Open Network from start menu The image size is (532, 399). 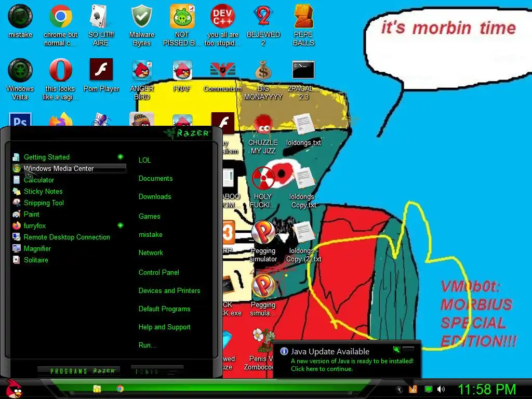151,253
